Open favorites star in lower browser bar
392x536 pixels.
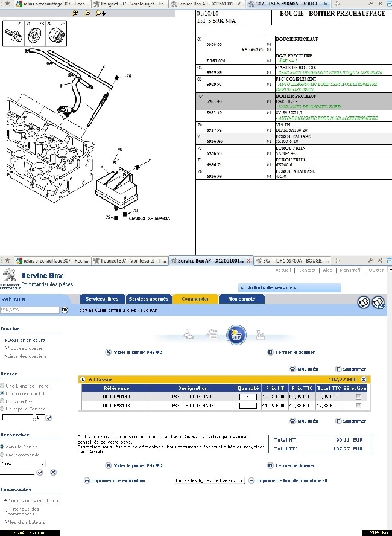click(7, 261)
